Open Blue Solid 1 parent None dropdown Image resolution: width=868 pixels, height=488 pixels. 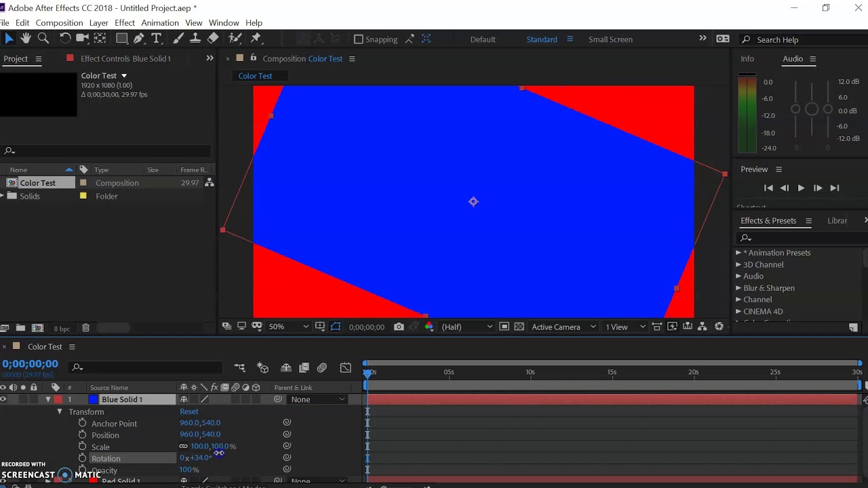click(317, 399)
